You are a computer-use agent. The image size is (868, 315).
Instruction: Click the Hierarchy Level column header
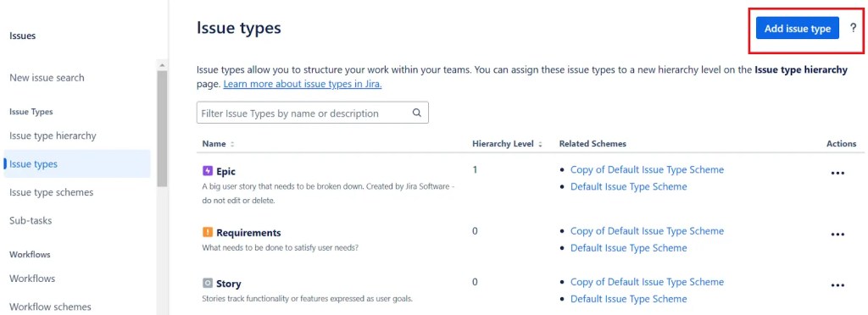(504, 144)
